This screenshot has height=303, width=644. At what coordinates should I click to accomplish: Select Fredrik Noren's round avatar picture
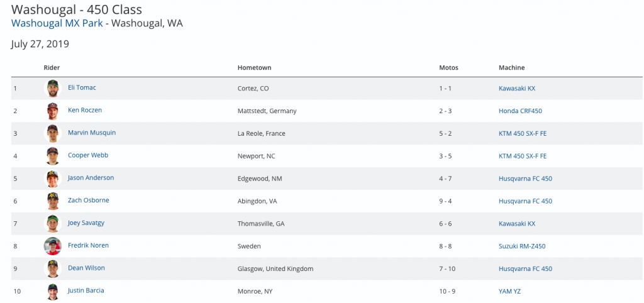(x=52, y=246)
